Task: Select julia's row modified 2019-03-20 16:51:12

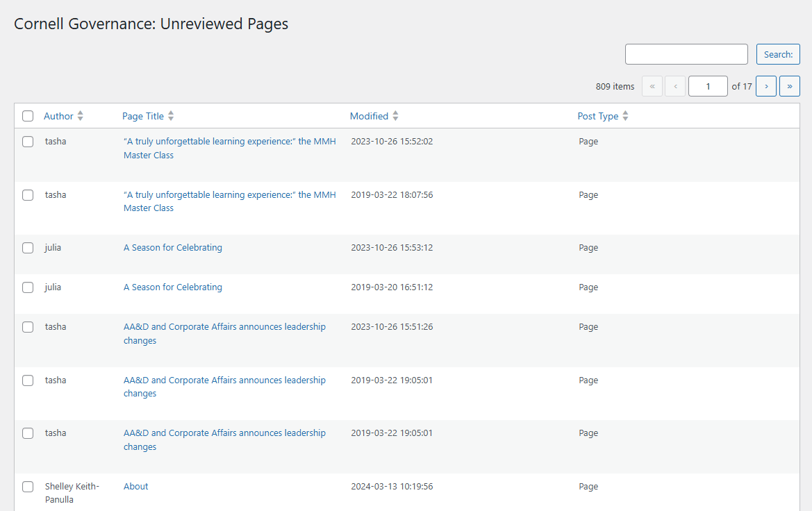Action: 28,287
